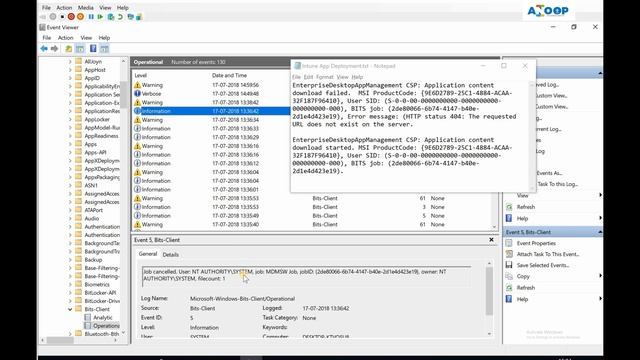Image resolution: width=640 pixels, height=360 pixels.
Task: Click the folder icon next to AppLocker
Action: click(79, 119)
